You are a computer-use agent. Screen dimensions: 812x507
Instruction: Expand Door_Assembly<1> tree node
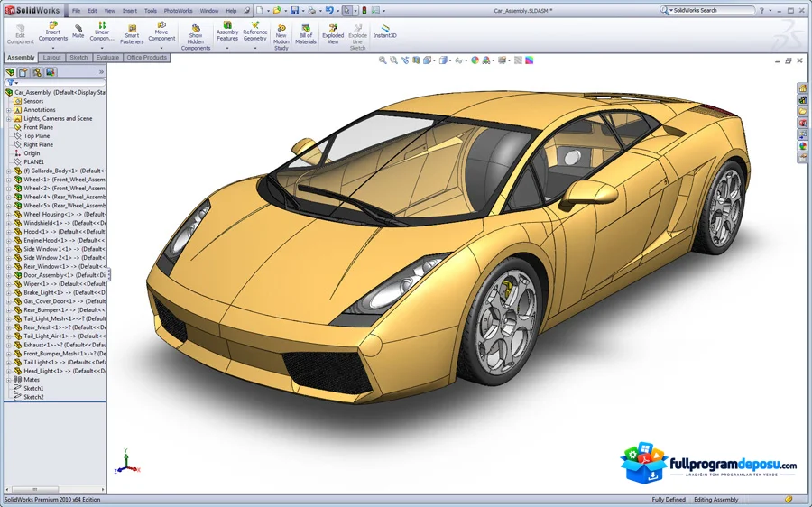coord(8,275)
